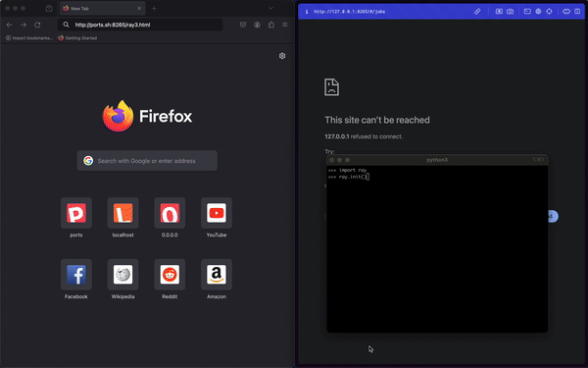Click the Search with Google field
The image size is (588, 368).
point(147,161)
